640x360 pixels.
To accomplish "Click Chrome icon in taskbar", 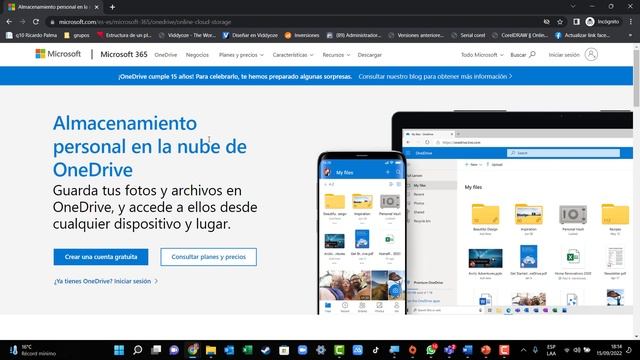I will [193, 350].
